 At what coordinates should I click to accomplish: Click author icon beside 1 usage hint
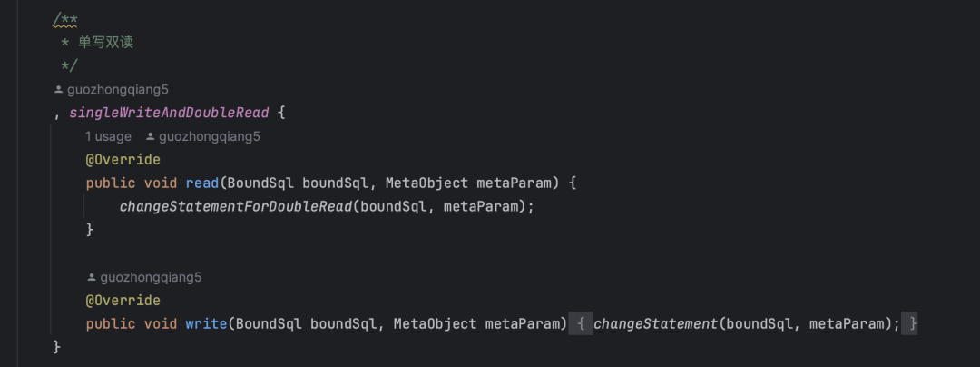(x=150, y=136)
